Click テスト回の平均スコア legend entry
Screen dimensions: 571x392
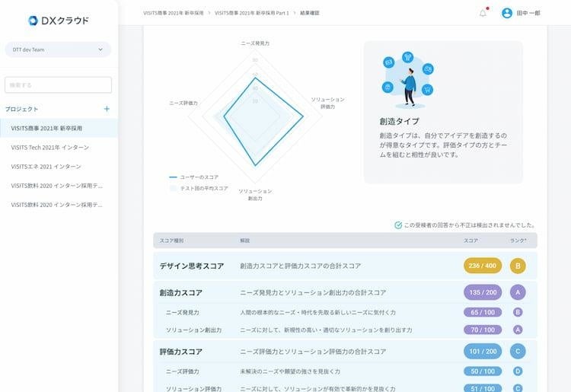(199, 188)
